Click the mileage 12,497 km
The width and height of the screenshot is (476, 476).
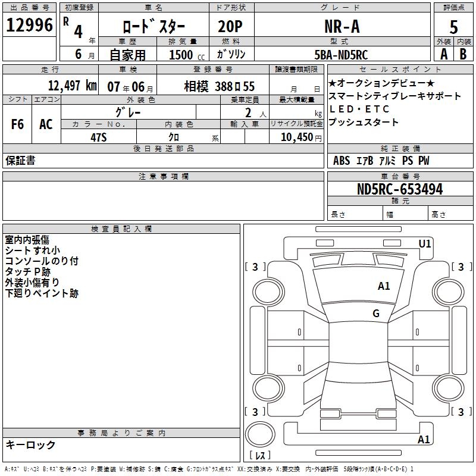tap(73, 86)
